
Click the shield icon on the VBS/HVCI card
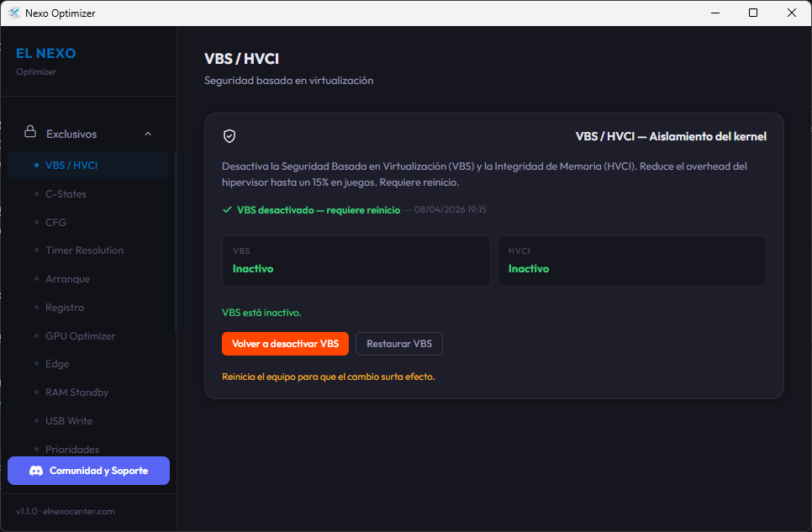coord(229,135)
